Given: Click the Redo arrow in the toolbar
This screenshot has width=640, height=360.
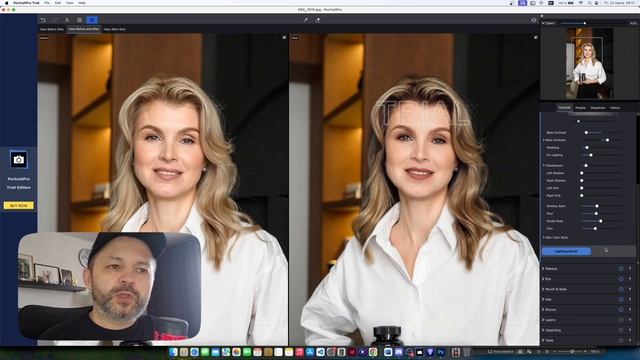Looking at the screenshot, I should pos(55,20).
